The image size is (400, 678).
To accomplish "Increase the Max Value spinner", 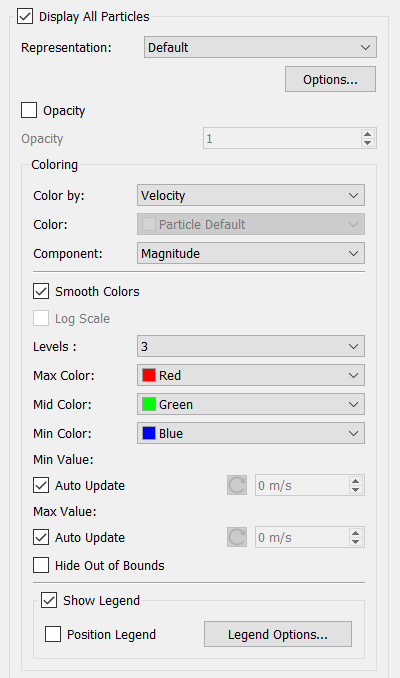I will pos(355,533).
